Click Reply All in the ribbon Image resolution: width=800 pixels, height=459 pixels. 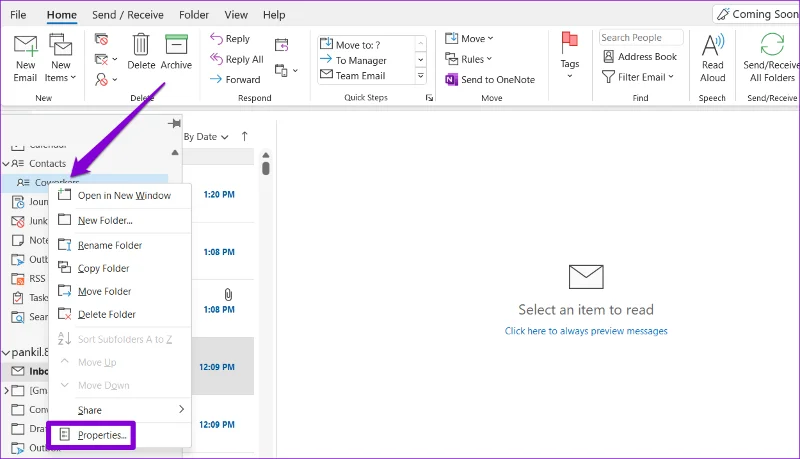237,59
